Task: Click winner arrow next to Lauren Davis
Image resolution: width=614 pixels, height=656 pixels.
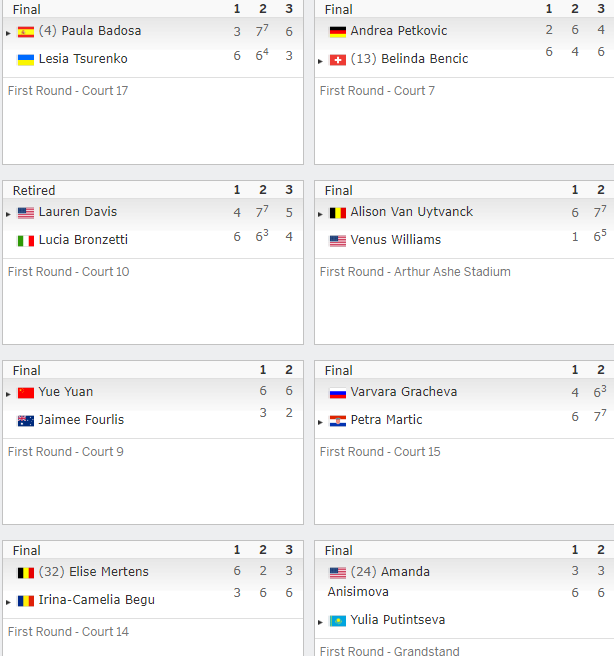Action: (x=8, y=214)
